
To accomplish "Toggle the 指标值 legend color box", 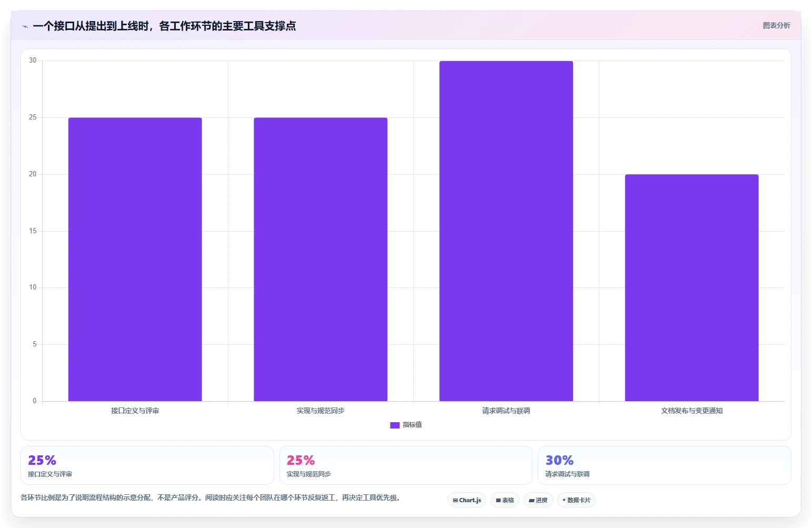I will coord(395,425).
